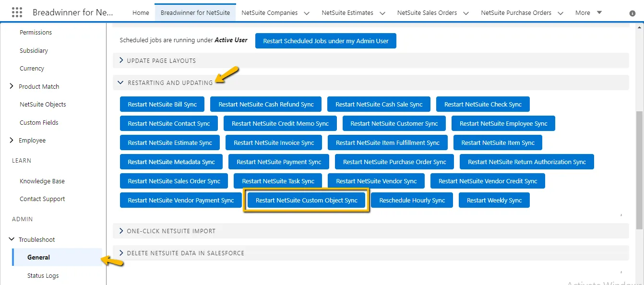Click Restart NetSuite Custom Object Sync
This screenshot has width=644, height=285.
pyautogui.click(x=307, y=200)
